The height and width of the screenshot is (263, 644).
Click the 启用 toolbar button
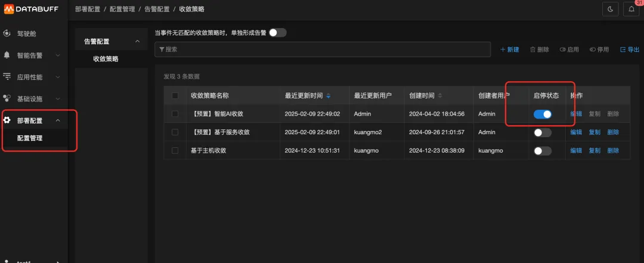(569, 49)
